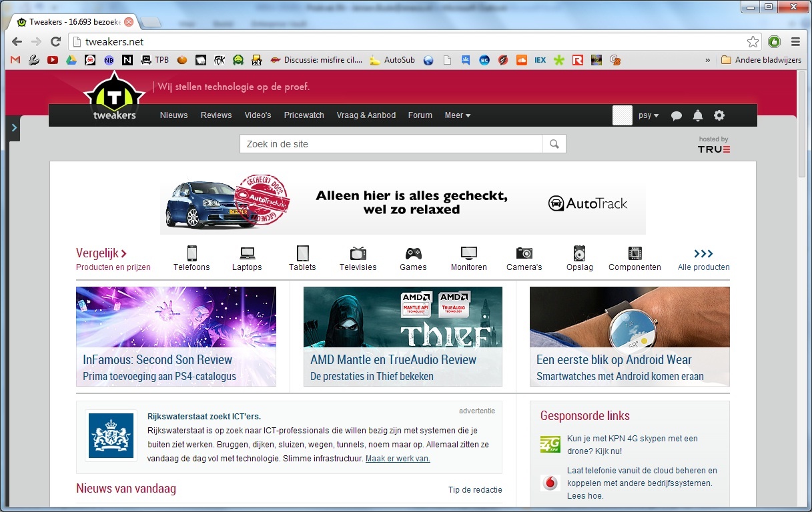Viewport: 812px width, 512px height.
Task: Open the Gmail bookmark icon
Action: tap(16, 60)
